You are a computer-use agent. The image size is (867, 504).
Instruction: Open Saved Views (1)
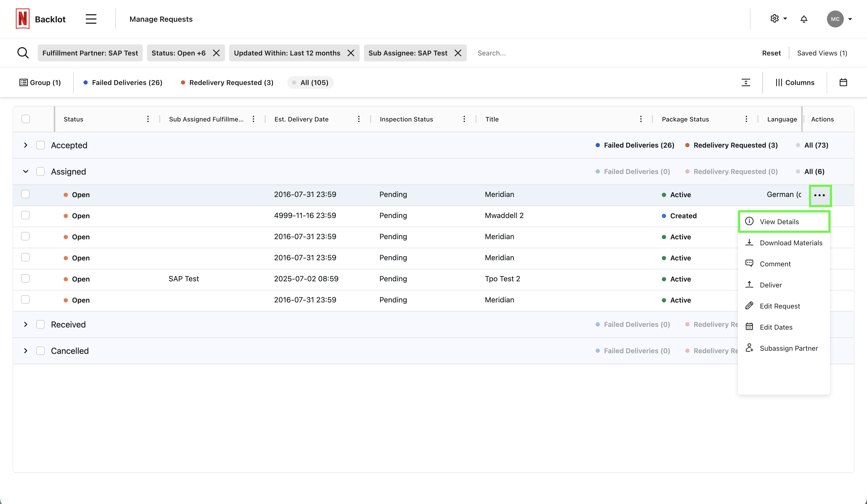[x=822, y=53]
